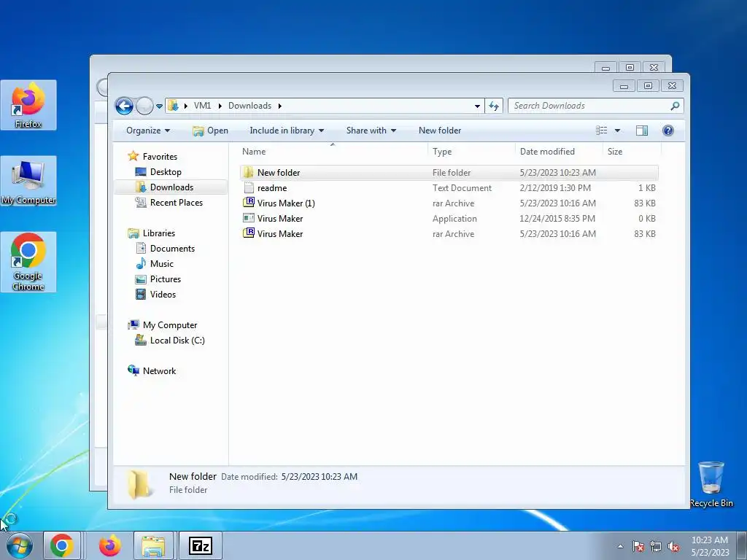Click the Back navigation arrow button

point(124,106)
